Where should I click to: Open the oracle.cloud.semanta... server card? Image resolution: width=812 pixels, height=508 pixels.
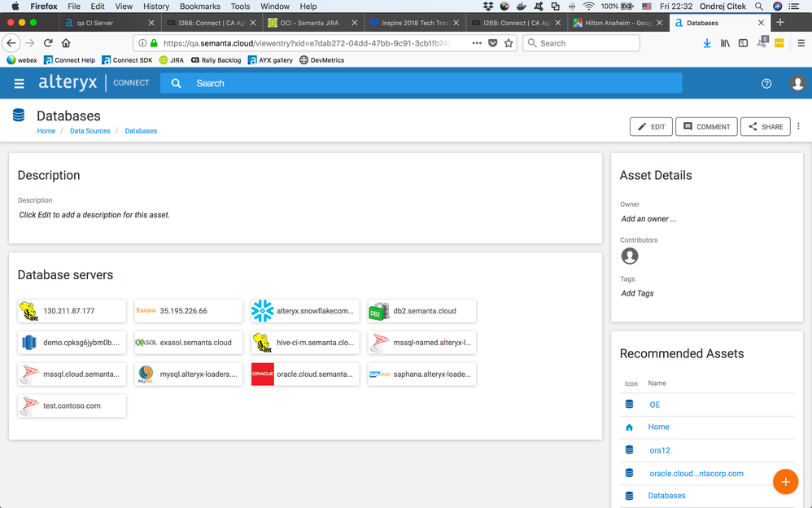[x=305, y=374]
